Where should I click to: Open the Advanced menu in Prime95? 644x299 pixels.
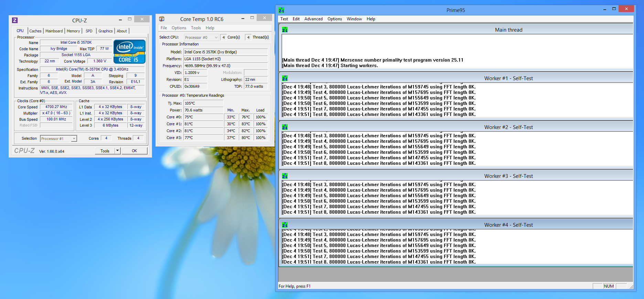pyautogui.click(x=313, y=19)
